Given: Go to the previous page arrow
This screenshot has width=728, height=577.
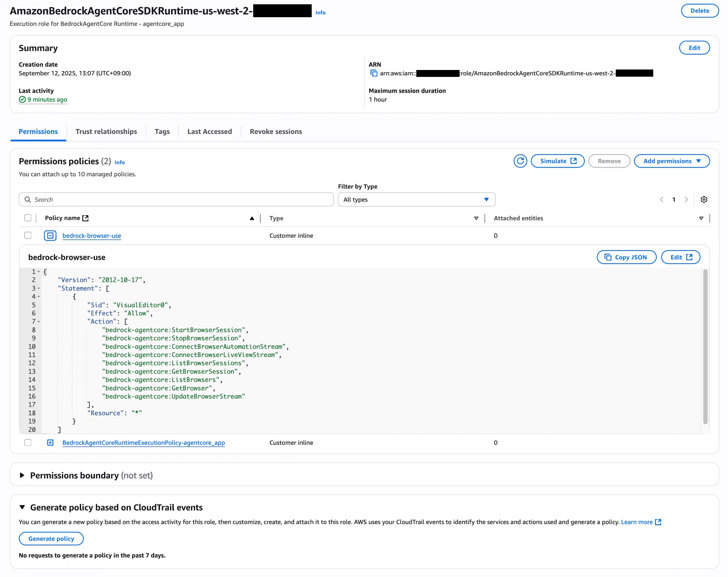Looking at the screenshot, I should click(x=661, y=199).
